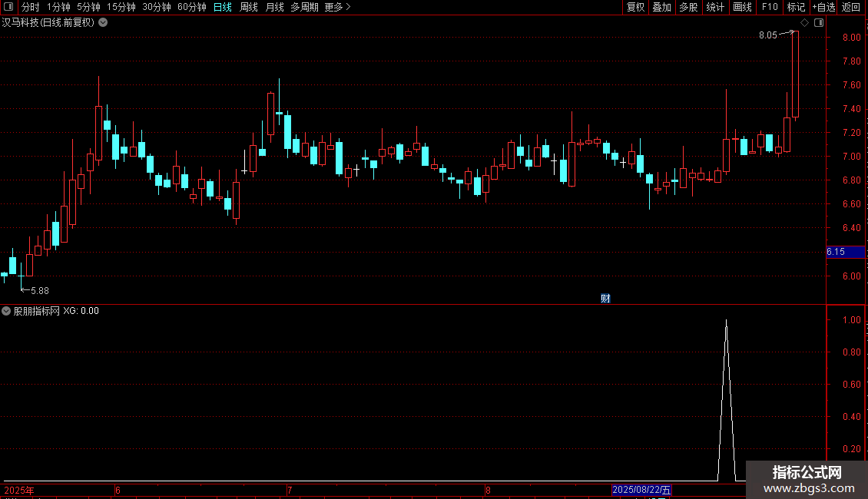868x499 pixels.
Task: Click the panel layout icon at top-left
Action: point(8,7)
